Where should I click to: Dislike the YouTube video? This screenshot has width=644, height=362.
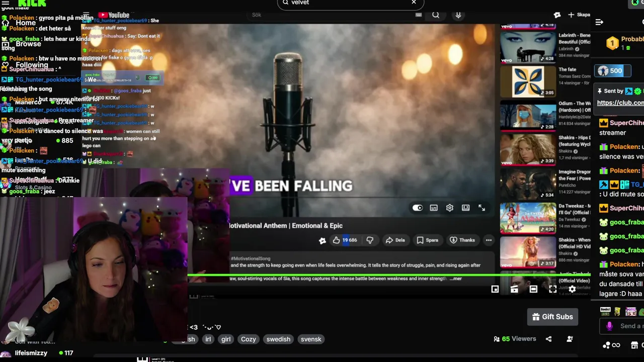[370, 240]
